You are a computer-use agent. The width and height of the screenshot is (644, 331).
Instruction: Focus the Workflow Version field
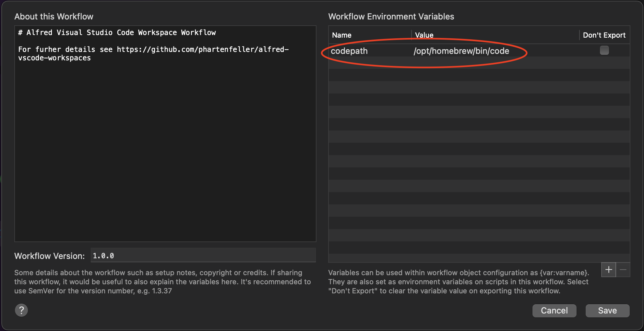[203, 256]
